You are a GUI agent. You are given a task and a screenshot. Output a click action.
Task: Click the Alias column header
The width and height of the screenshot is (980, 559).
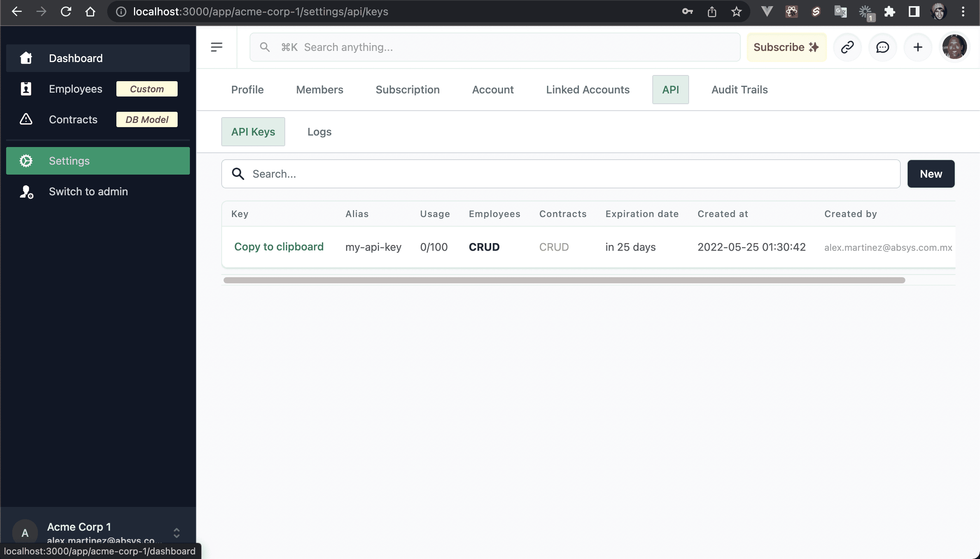click(x=357, y=214)
